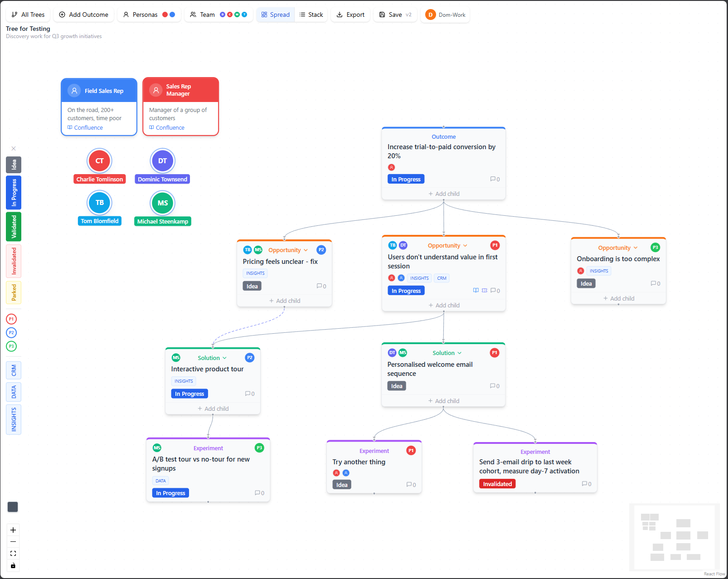The image size is (728, 579).
Task: Click P3 badge on Onboarding is too complex
Action: (655, 247)
